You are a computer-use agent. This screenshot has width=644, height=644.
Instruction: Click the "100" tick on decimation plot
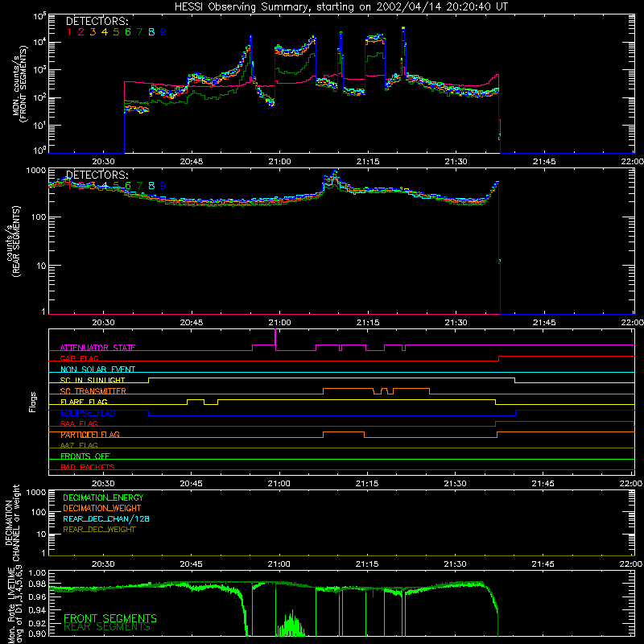39,512
